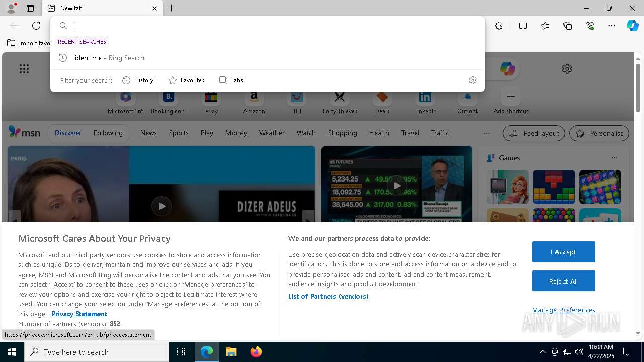The height and width of the screenshot is (362, 644).
Task: Open the Travel section
Action: pyautogui.click(x=410, y=133)
